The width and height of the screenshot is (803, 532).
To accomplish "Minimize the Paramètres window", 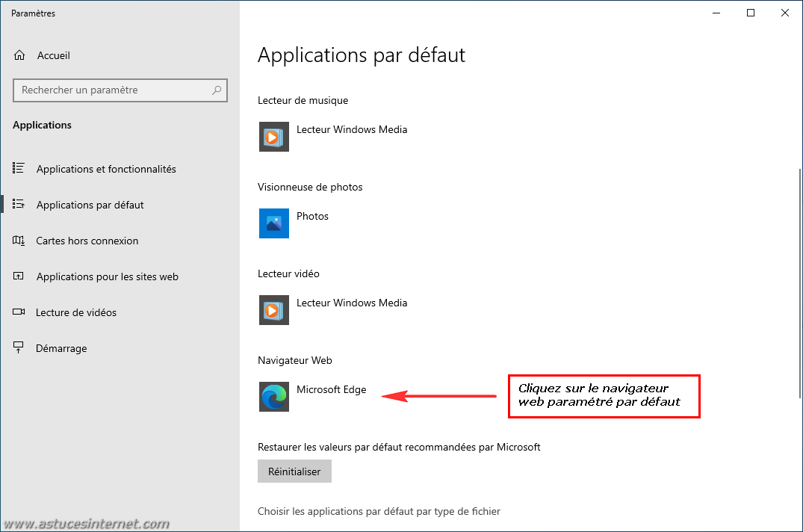I will click(716, 13).
